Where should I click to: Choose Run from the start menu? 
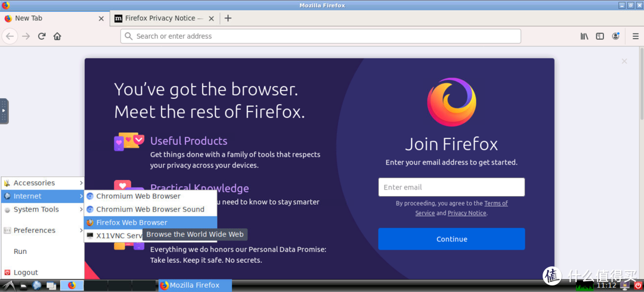[43, 251]
